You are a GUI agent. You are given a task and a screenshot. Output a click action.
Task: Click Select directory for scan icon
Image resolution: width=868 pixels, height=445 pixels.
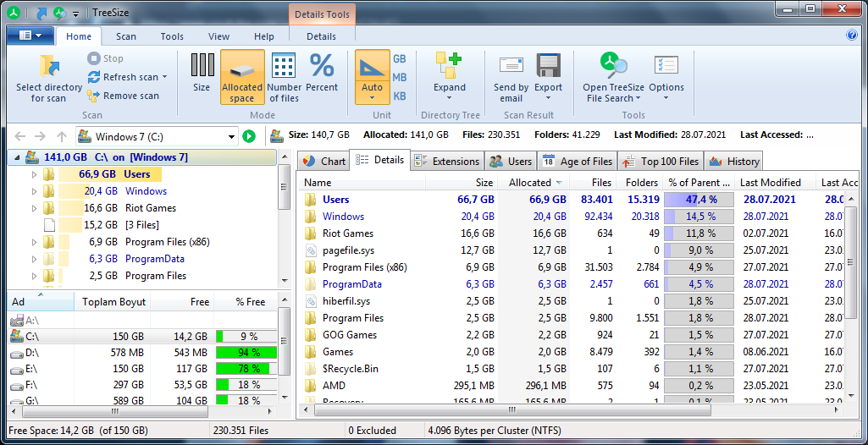pyautogui.click(x=49, y=65)
